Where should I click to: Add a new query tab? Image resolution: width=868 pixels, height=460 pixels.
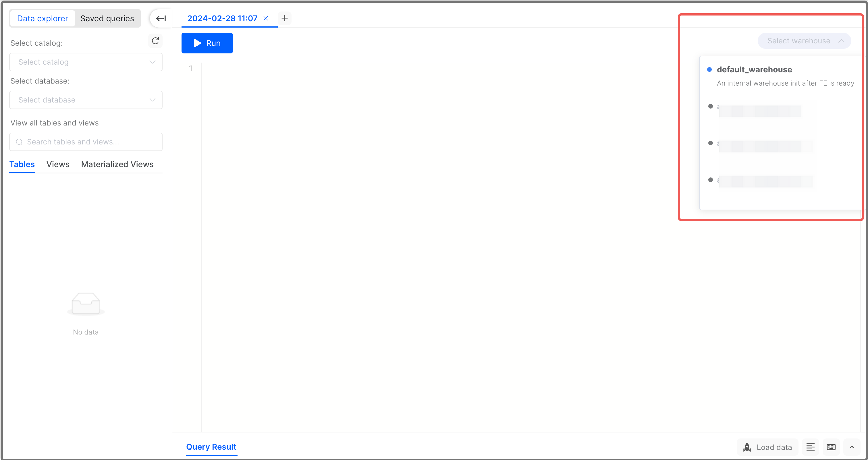click(284, 18)
